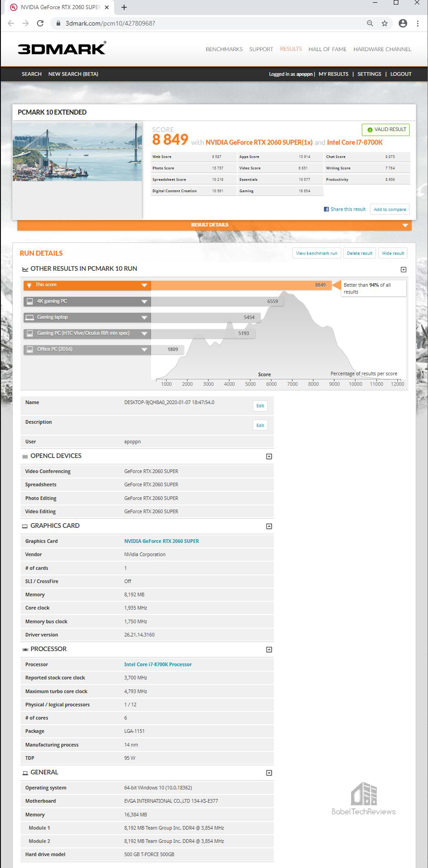Screen dimensions: 428x868
Task: Click the laptop icon beside Gaming laptop
Action: point(30,317)
